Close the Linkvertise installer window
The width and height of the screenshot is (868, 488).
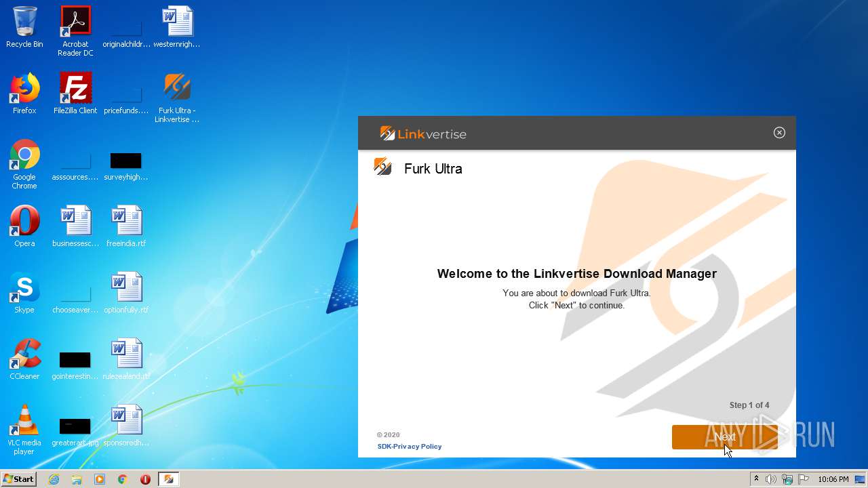(779, 133)
